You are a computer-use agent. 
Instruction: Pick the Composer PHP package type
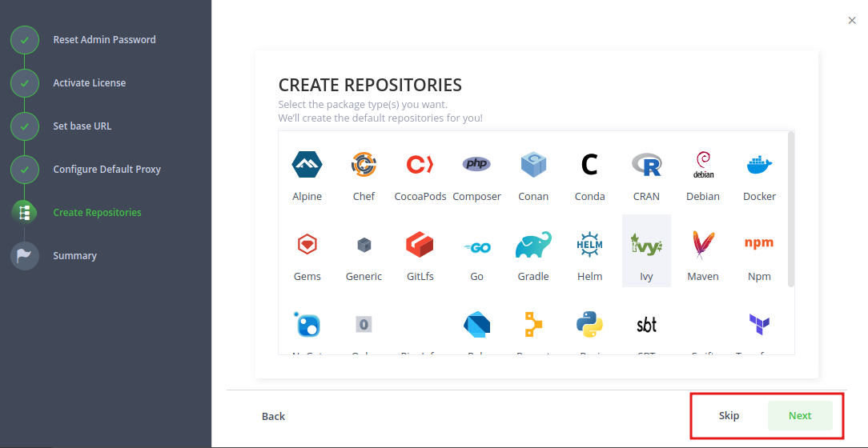[x=476, y=176]
